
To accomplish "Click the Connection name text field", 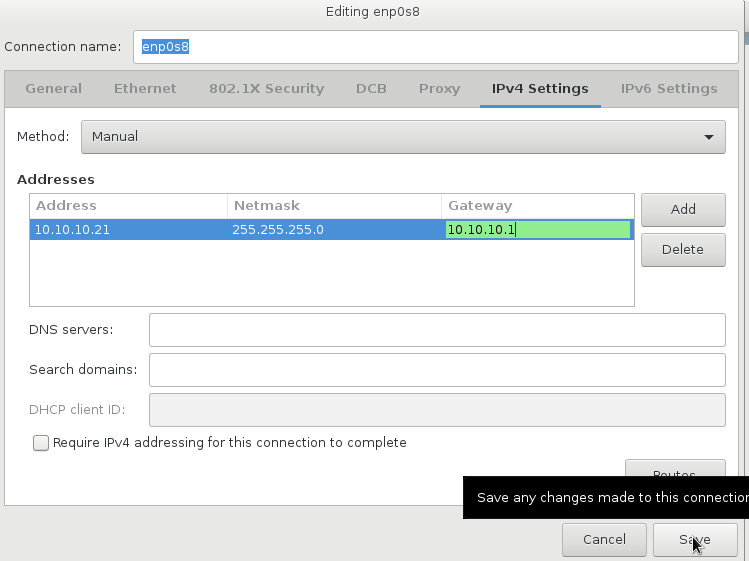I will point(435,47).
